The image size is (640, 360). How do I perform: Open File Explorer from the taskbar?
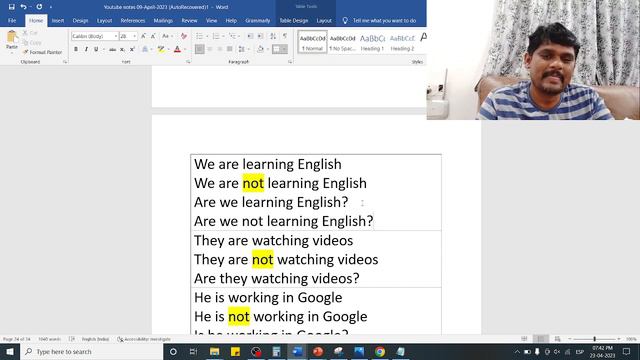(x=214, y=351)
